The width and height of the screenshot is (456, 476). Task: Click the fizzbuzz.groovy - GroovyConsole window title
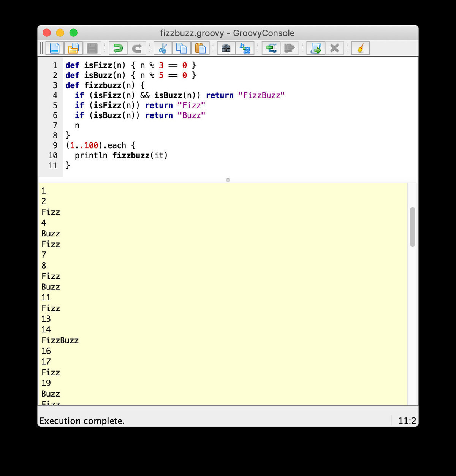click(227, 33)
